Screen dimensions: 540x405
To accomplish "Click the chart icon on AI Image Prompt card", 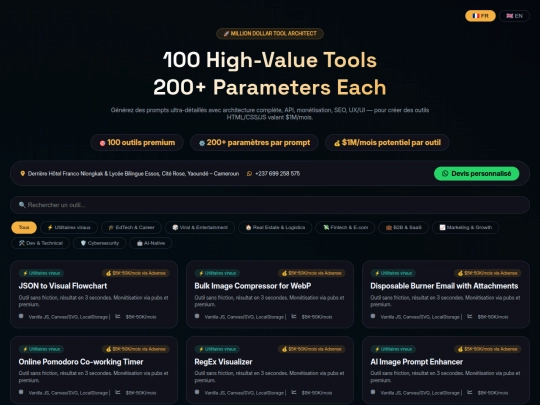I will pyautogui.click(x=470, y=392).
